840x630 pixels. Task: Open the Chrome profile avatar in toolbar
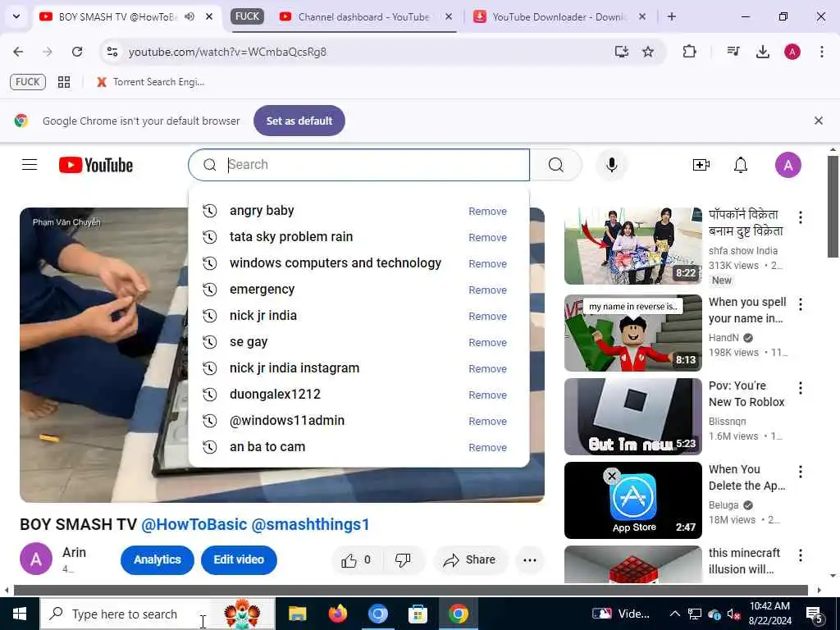[x=792, y=52]
